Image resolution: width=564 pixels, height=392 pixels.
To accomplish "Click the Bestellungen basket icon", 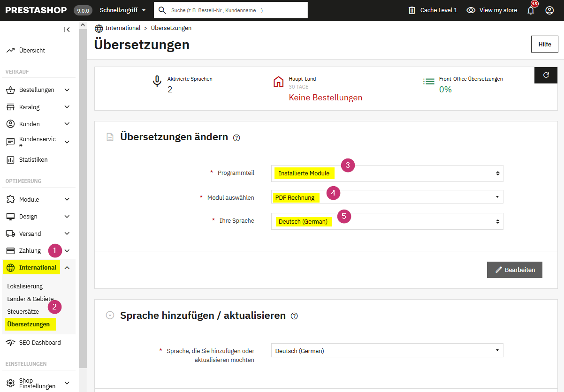I will 10,90.
